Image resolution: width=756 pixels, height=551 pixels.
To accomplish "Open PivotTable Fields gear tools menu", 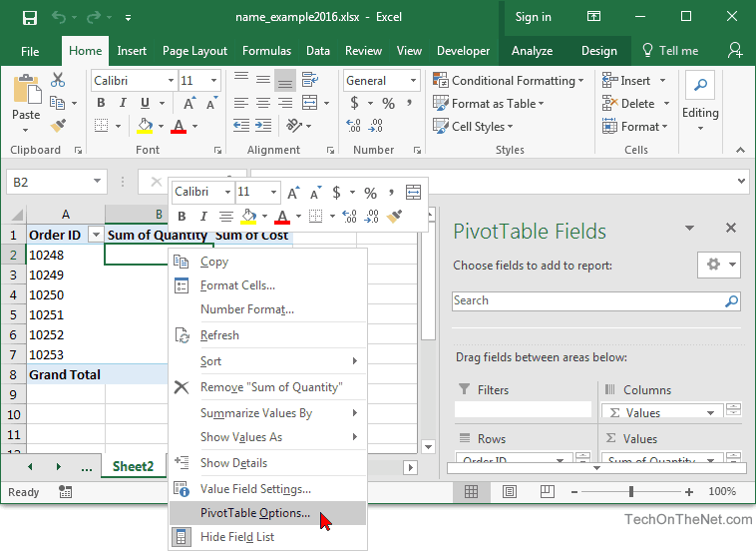I will 719,265.
